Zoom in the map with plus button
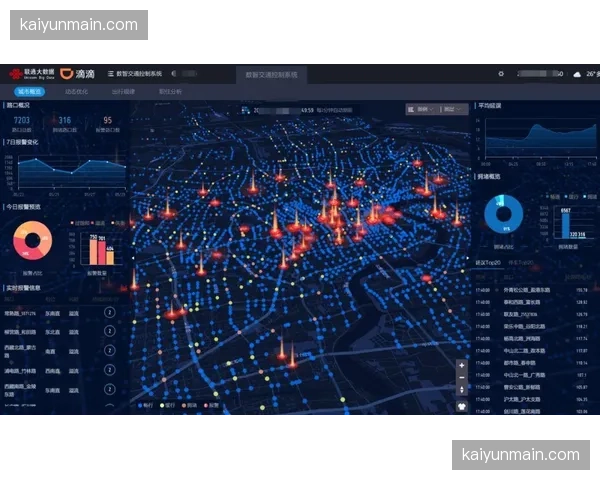The image size is (600, 480). 461,366
